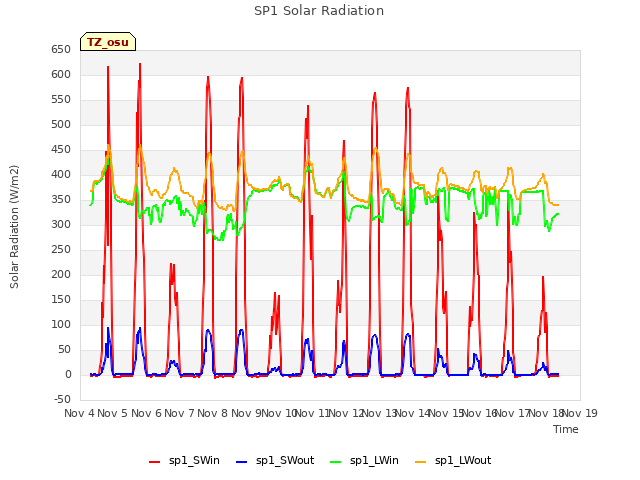Image resolution: width=640 pixels, height=480 pixels.
Task: Click the SP1 Solar Radiation chart title
Action: (x=319, y=11)
